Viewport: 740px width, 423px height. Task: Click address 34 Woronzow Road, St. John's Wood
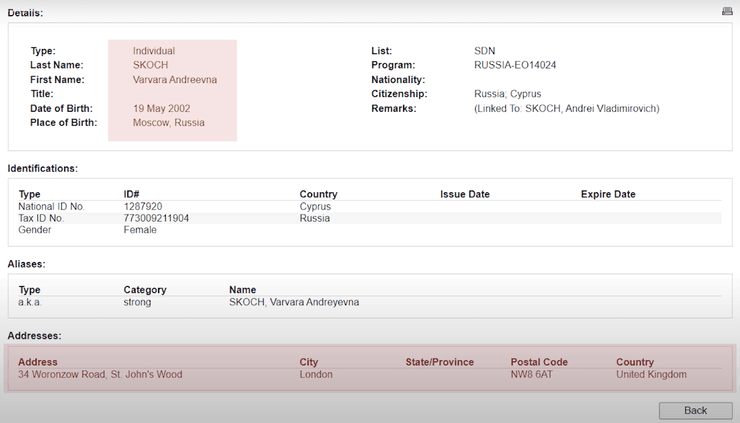pos(100,374)
